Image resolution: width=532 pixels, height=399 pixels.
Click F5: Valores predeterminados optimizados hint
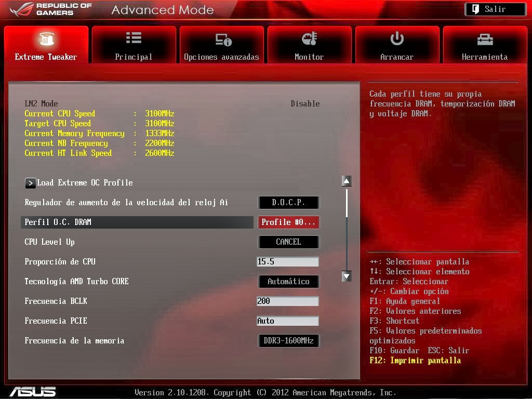pos(426,336)
